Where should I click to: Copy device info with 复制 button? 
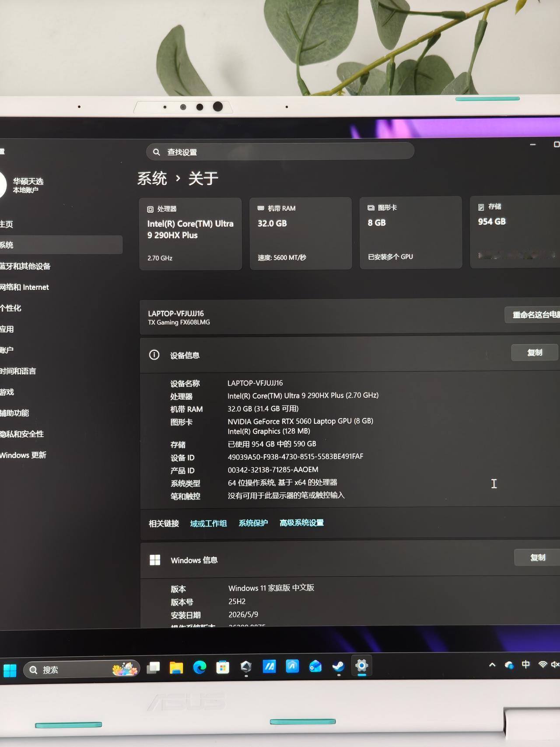click(535, 352)
